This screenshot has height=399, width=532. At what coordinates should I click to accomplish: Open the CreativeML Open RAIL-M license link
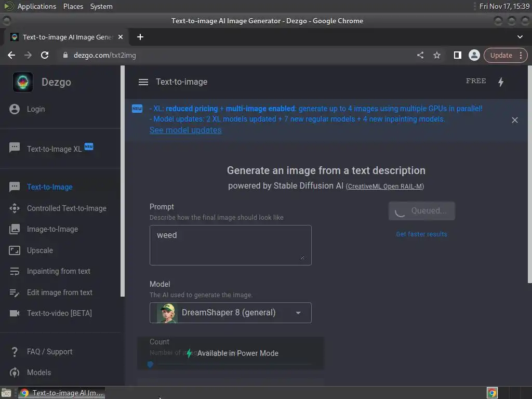click(385, 187)
